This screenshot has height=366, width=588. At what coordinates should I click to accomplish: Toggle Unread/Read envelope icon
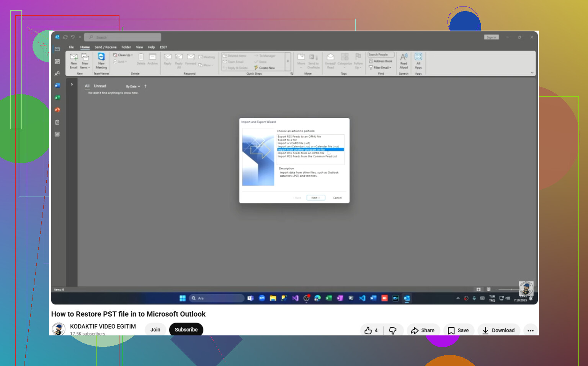[330, 61]
